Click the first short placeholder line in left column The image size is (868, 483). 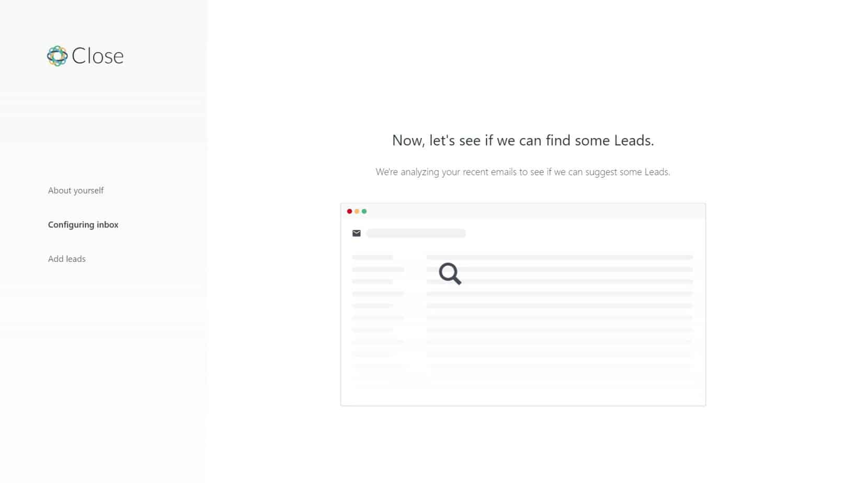372,257
